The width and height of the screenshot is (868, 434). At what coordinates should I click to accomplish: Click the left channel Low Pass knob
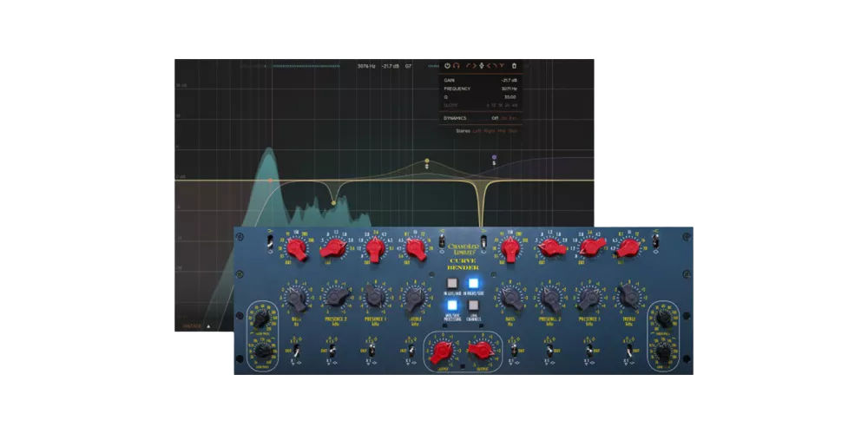click(x=262, y=351)
